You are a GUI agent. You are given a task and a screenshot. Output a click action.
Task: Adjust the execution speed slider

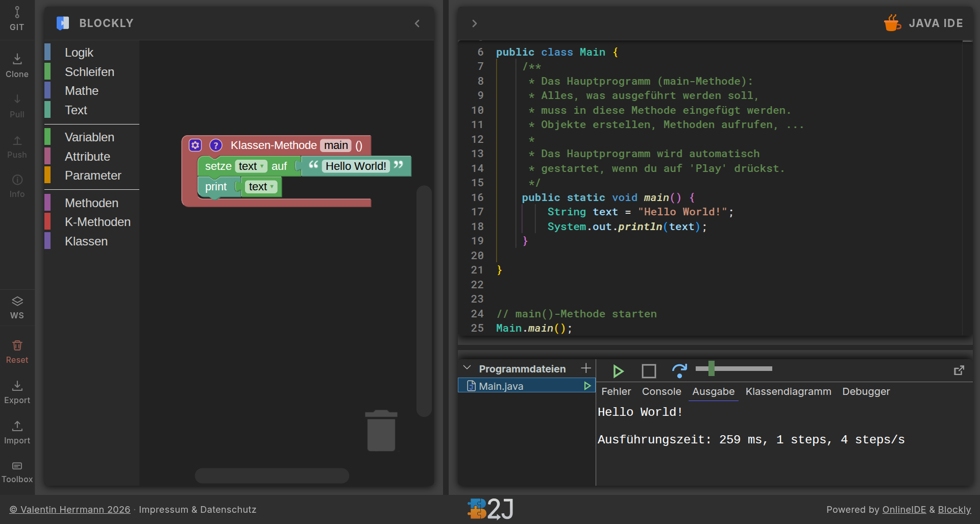pos(711,368)
